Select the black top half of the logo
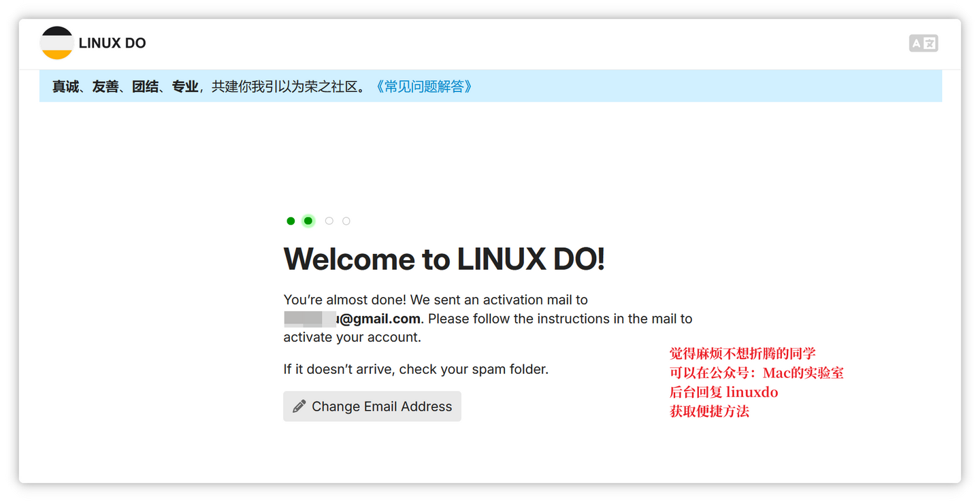This screenshot has width=980, height=502. [x=56, y=33]
